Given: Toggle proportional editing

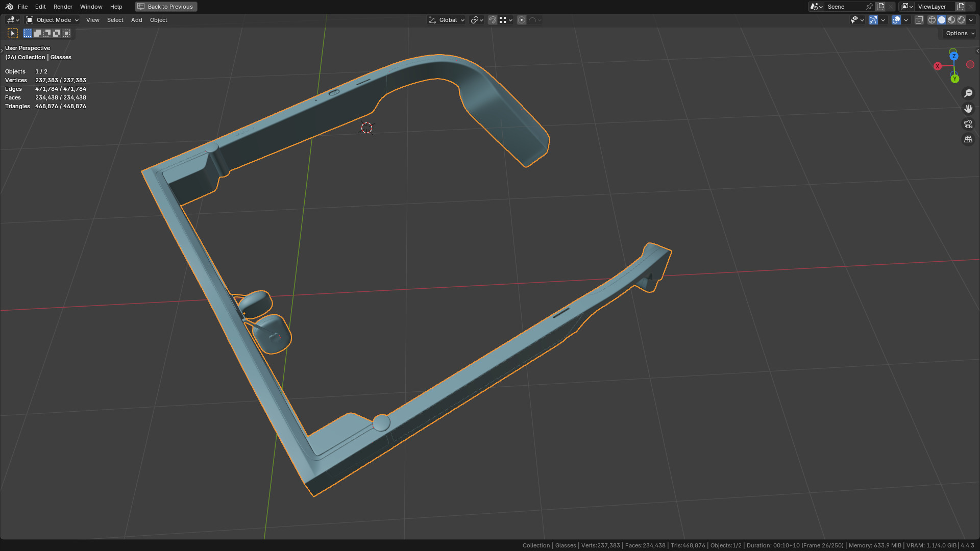Looking at the screenshot, I should click(x=522, y=20).
